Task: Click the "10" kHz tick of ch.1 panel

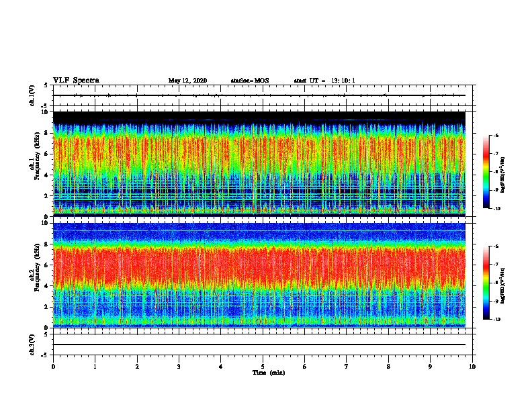Action: (44, 112)
